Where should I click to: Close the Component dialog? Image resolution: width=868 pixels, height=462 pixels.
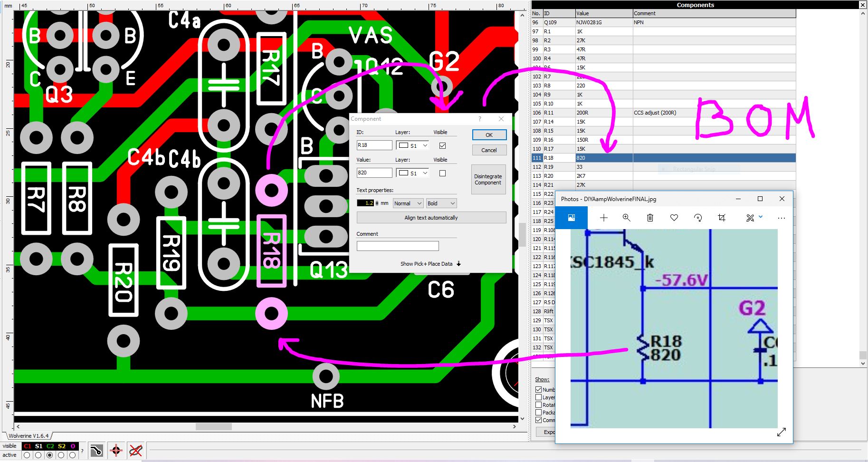(501, 119)
